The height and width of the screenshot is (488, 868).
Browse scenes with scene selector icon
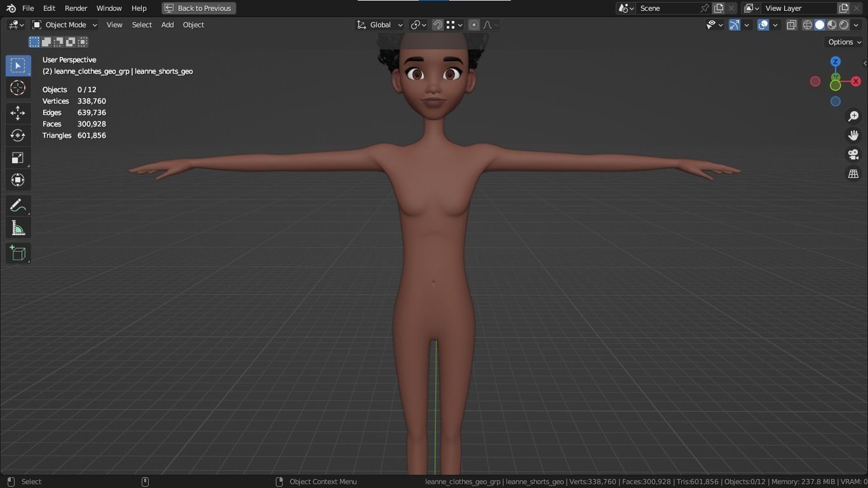tap(626, 8)
